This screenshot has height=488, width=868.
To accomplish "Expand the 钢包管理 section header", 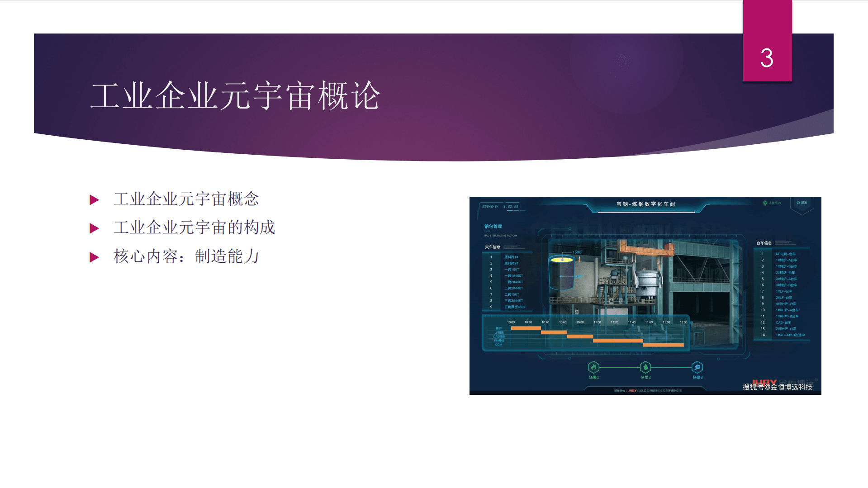I will click(493, 226).
